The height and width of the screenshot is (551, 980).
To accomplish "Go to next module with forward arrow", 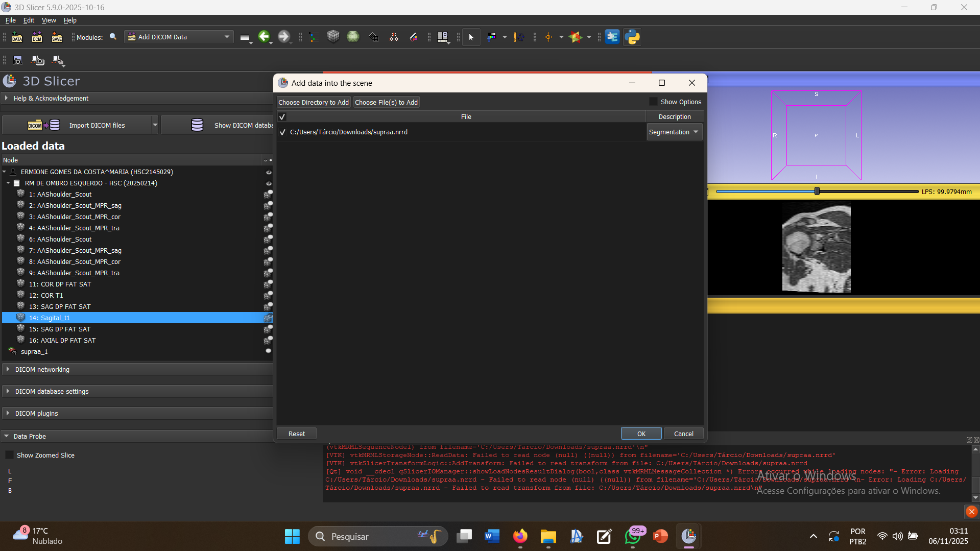I will tap(284, 37).
